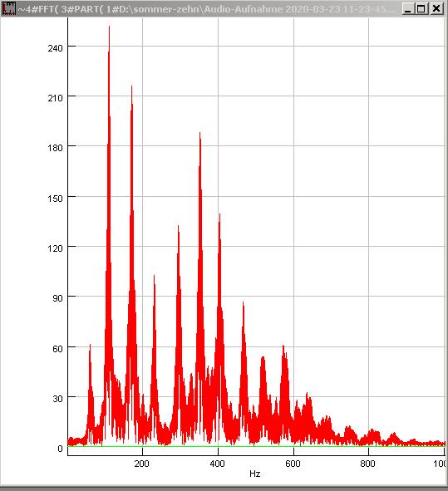Click the 180 y-axis label
Viewport: 448px width, 491px height.
(x=56, y=148)
